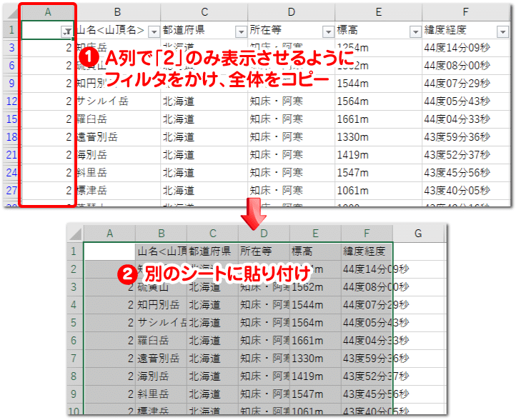Open the 所在等 column filter arrow
516x420 pixels.
(328, 32)
